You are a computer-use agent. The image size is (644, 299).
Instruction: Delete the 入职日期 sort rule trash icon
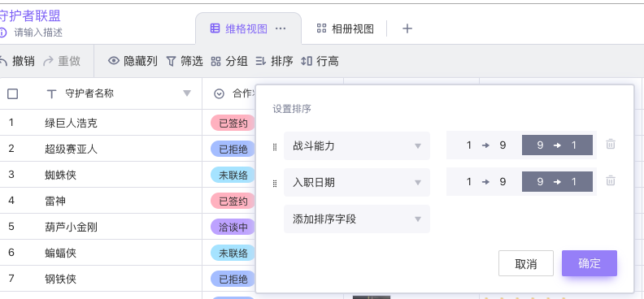coord(611,180)
